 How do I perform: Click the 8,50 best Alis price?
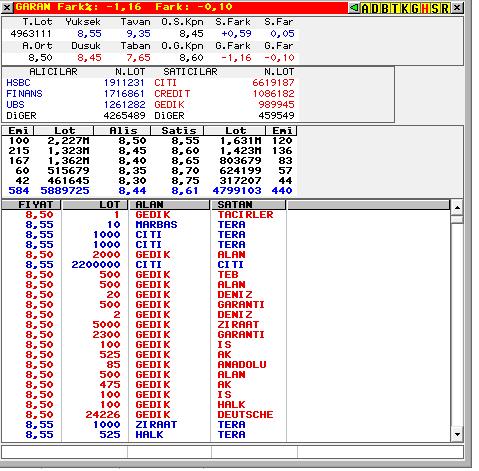(132, 141)
